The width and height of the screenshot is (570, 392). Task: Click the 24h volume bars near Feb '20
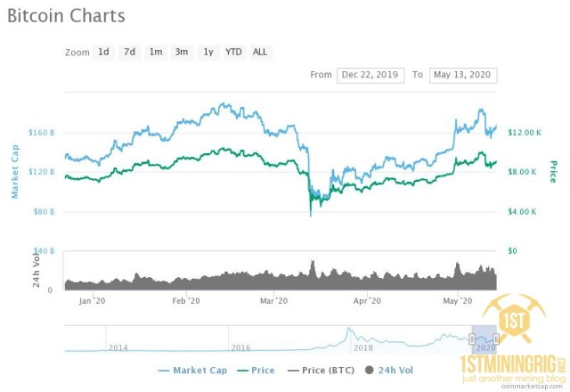tap(185, 278)
